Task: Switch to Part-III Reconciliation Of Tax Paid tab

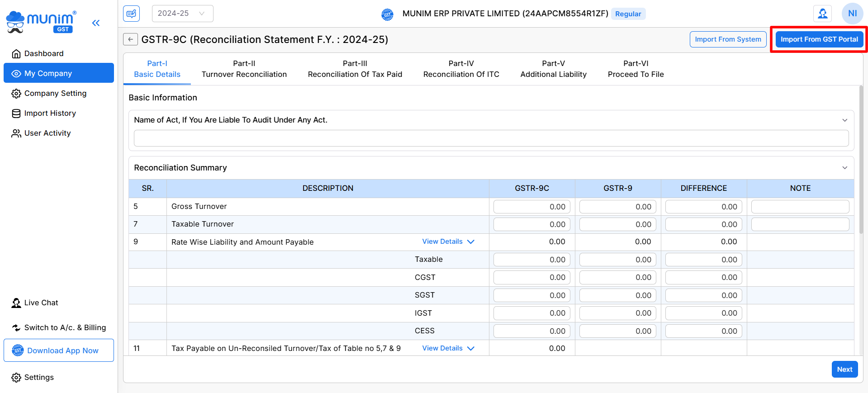Action: coord(355,69)
